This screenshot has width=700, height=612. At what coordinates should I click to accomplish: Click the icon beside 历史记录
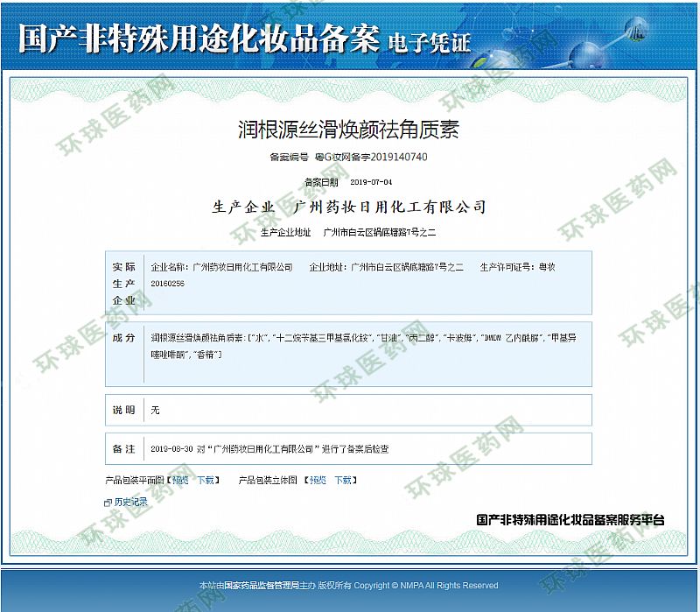[108, 503]
